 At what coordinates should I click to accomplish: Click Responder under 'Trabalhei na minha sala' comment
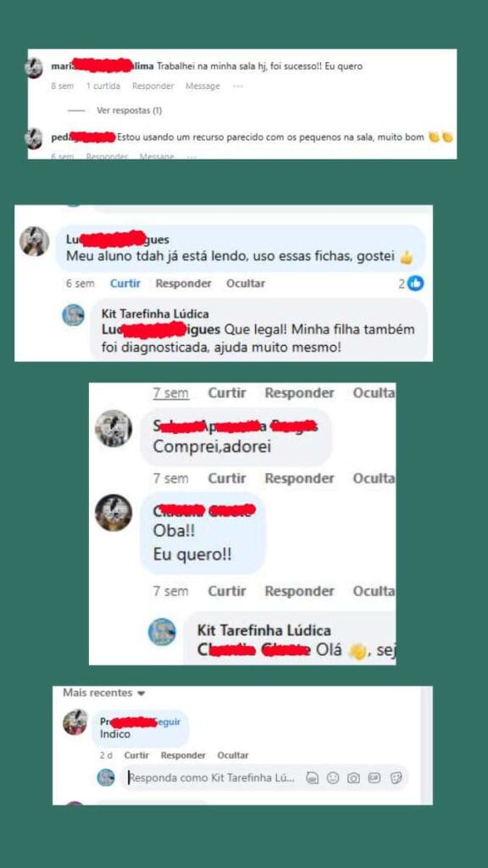coord(152,86)
